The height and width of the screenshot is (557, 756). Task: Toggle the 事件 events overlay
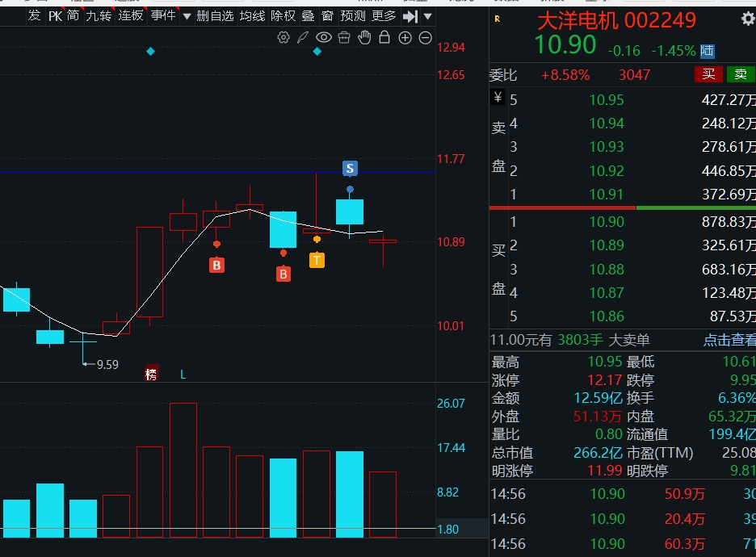pos(163,16)
